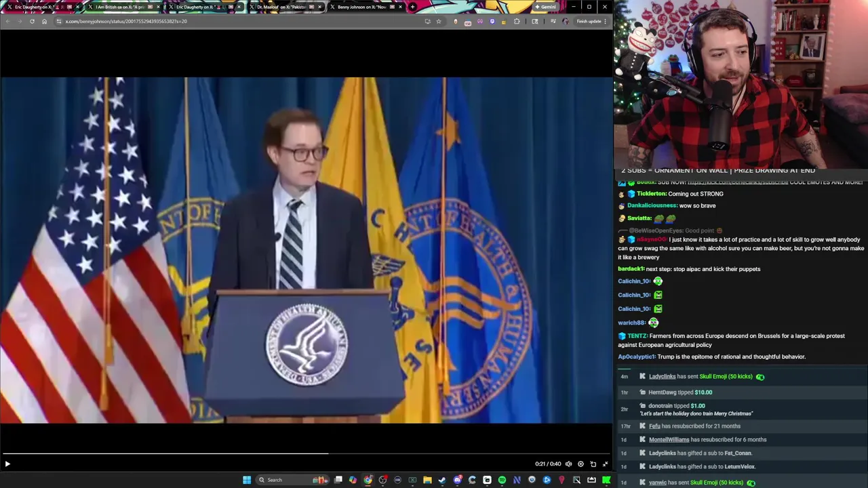Image resolution: width=868 pixels, height=488 pixels.
Task: Open OBS Studio from the taskbar
Action: 383,480
